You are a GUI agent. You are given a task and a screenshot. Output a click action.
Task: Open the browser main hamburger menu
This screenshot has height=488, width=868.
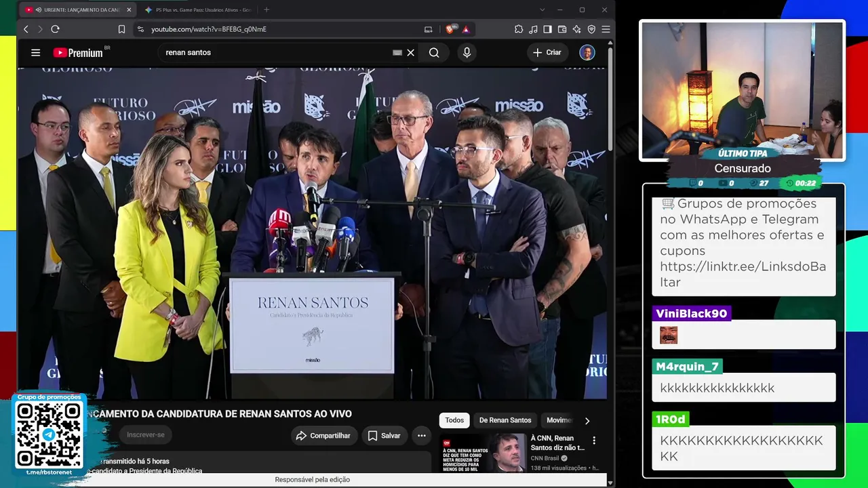coord(606,29)
